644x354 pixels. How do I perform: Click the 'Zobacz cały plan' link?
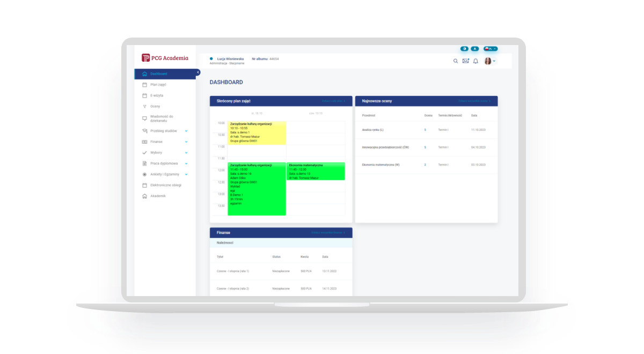click(x=333, y=101)
